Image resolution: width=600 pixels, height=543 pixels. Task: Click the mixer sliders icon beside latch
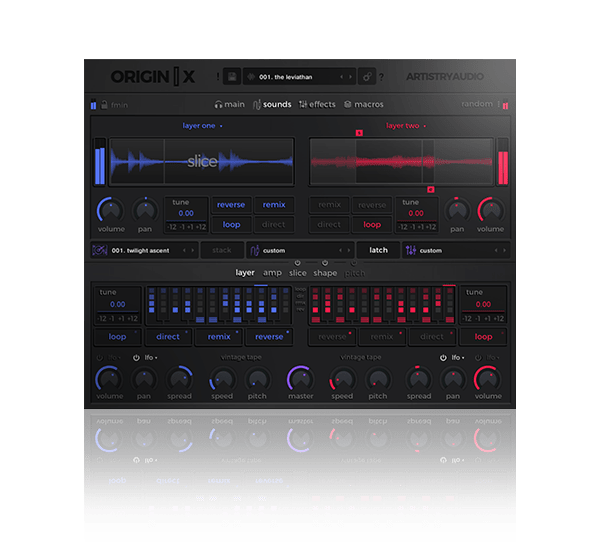click(x=410, y=250)
